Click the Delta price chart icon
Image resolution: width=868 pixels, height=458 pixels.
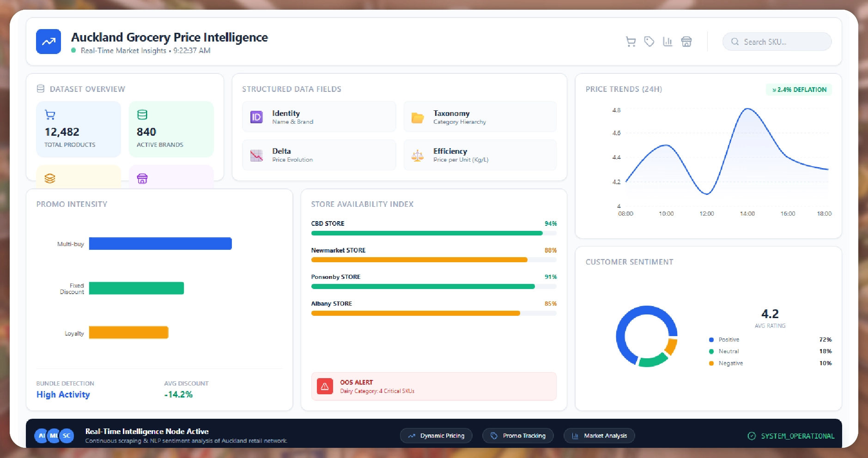pyautogui.click(x=256, y=156)
